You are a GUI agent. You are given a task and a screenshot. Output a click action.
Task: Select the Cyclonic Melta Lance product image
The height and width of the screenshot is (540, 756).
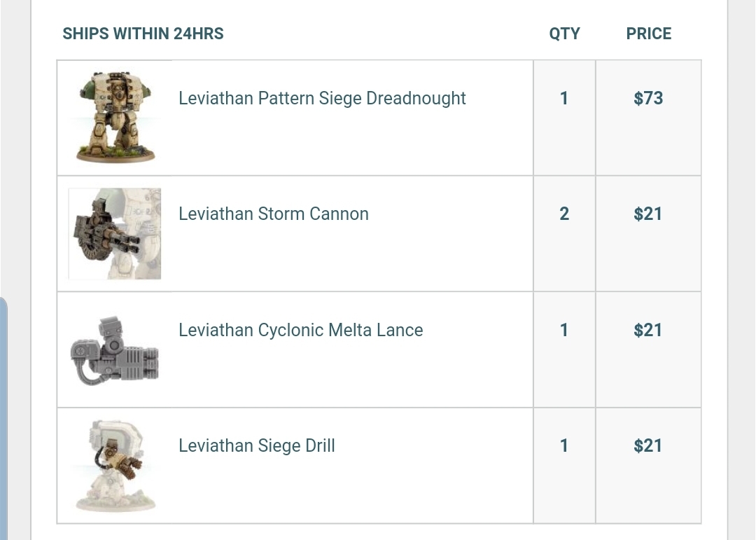point(115,349)
